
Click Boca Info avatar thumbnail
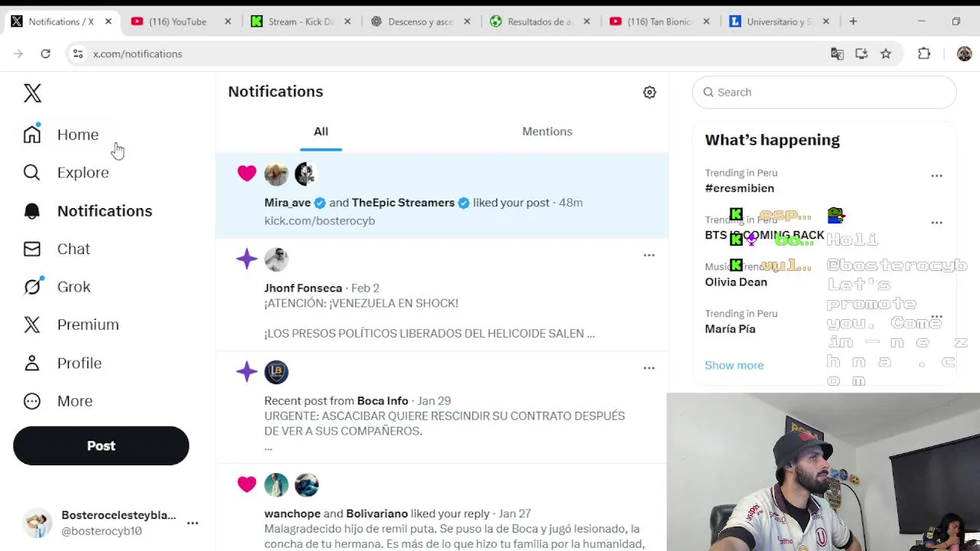(x=276, y=372)
